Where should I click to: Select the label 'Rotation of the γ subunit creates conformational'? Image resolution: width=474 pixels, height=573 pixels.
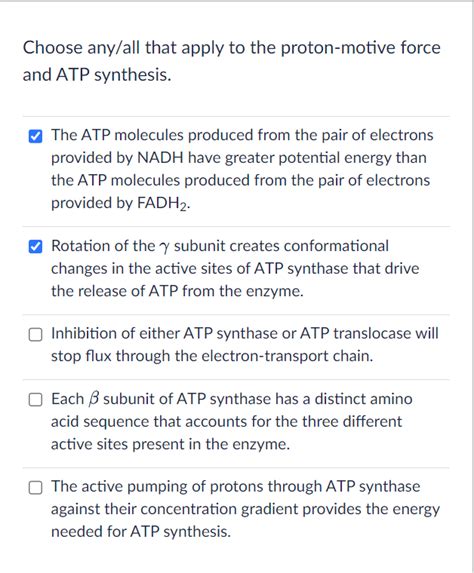pyautogui.click(x=220, y=246)
